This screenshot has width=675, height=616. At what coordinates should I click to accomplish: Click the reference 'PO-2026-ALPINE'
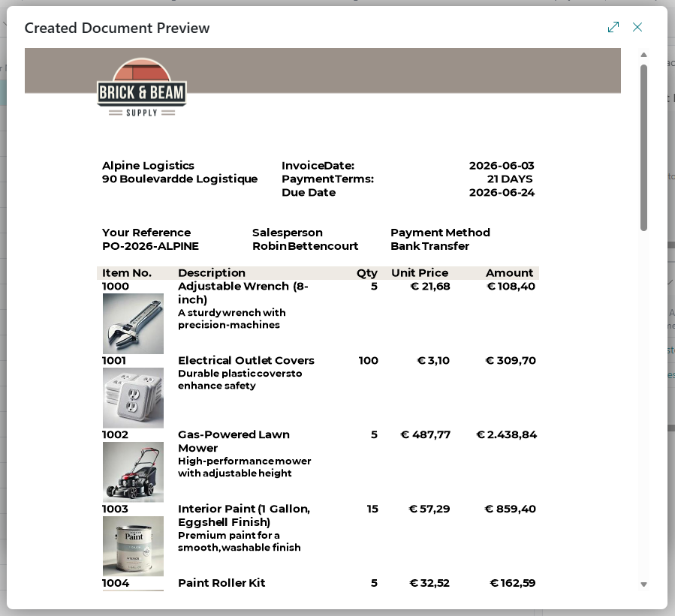coord(150,246)
